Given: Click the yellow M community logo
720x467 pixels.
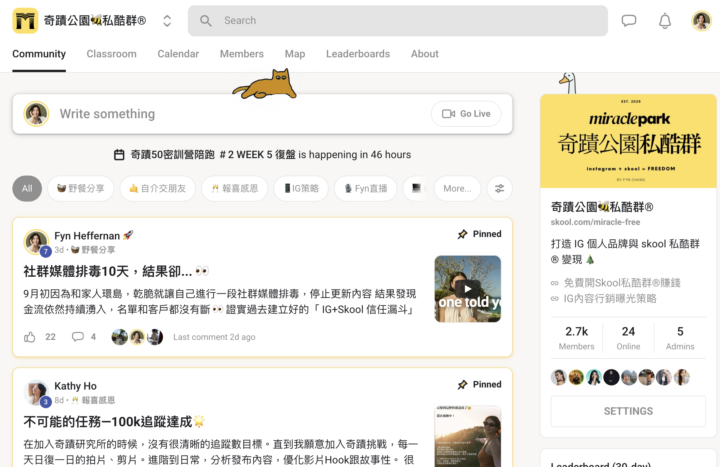Looking at the screenshot, I should pyautogui.click(x=25, y=21).
